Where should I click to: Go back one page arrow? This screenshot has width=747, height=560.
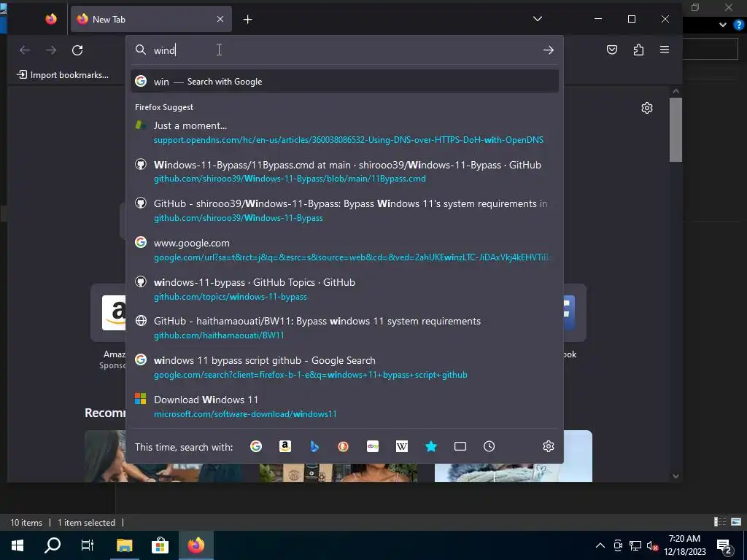point(25,50)
